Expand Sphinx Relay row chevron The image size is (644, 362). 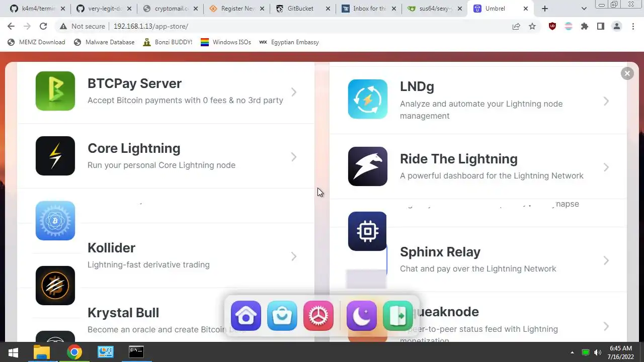tap(606, 260)
